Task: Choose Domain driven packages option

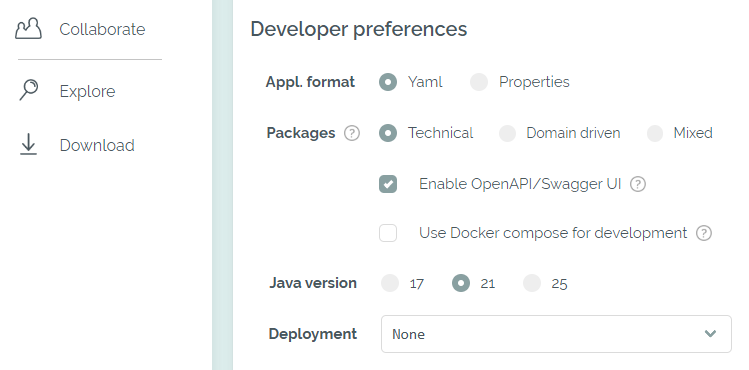Action: [x=507, y=133]
